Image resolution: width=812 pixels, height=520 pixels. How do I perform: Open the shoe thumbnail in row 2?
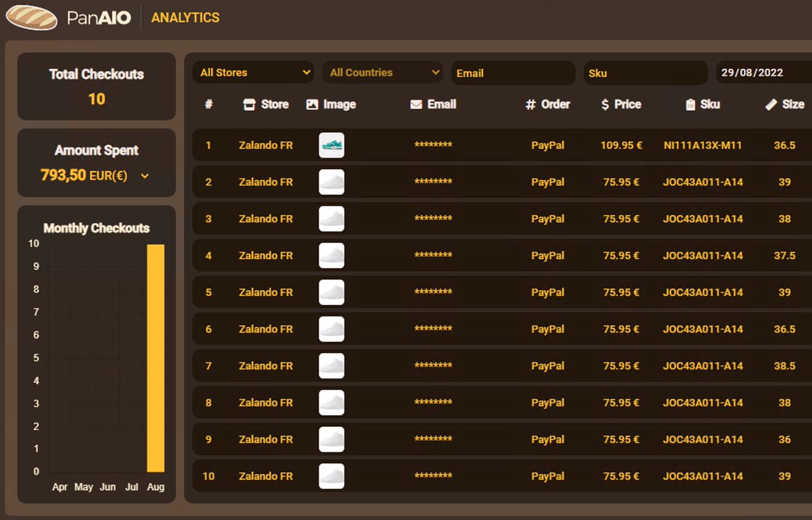click(x=332, y=182)
